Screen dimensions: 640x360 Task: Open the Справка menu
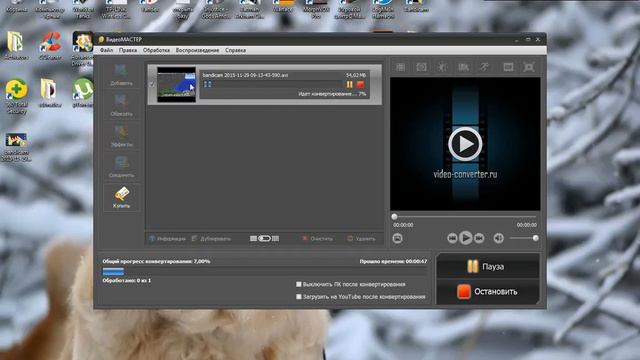coord(236,50)
